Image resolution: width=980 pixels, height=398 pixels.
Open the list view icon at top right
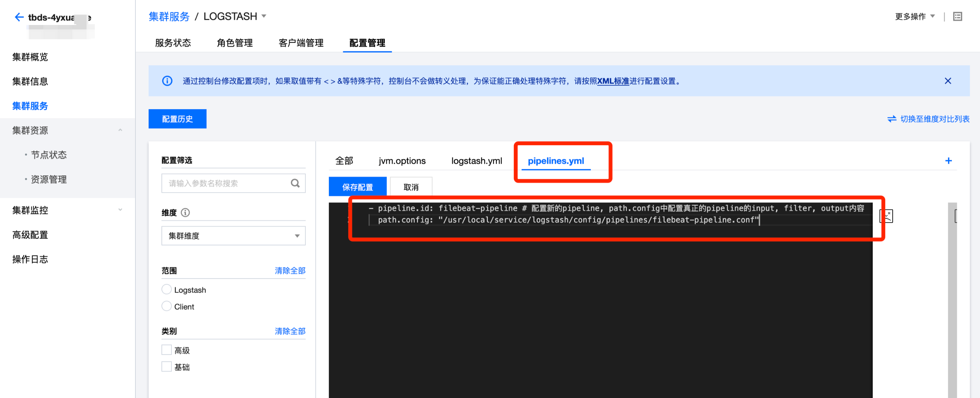pyautogui.click(x=957, y=16)
